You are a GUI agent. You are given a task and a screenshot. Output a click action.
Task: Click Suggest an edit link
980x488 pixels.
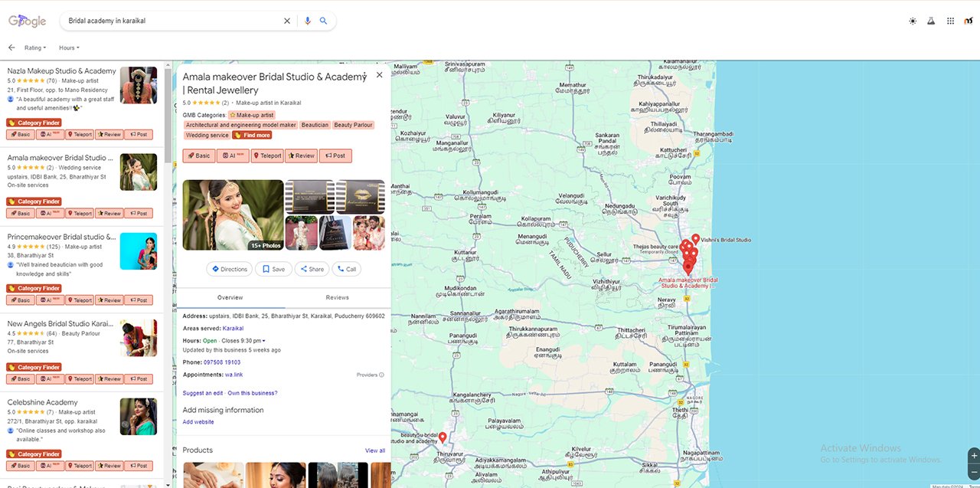click(203, 393)
